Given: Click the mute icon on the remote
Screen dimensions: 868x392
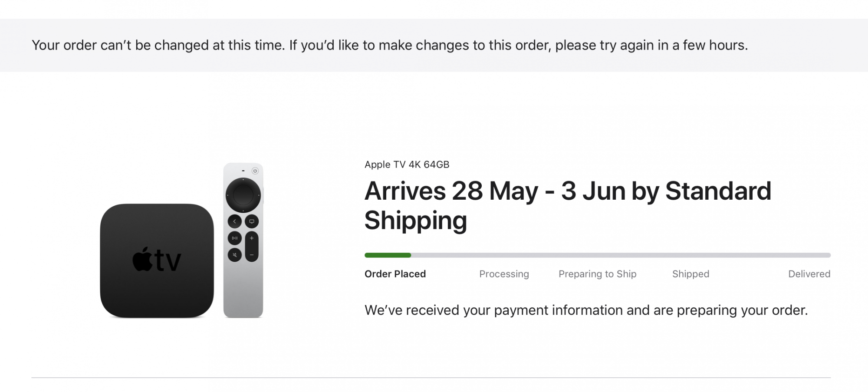Looking at the screenshot, I should [235, 254].
